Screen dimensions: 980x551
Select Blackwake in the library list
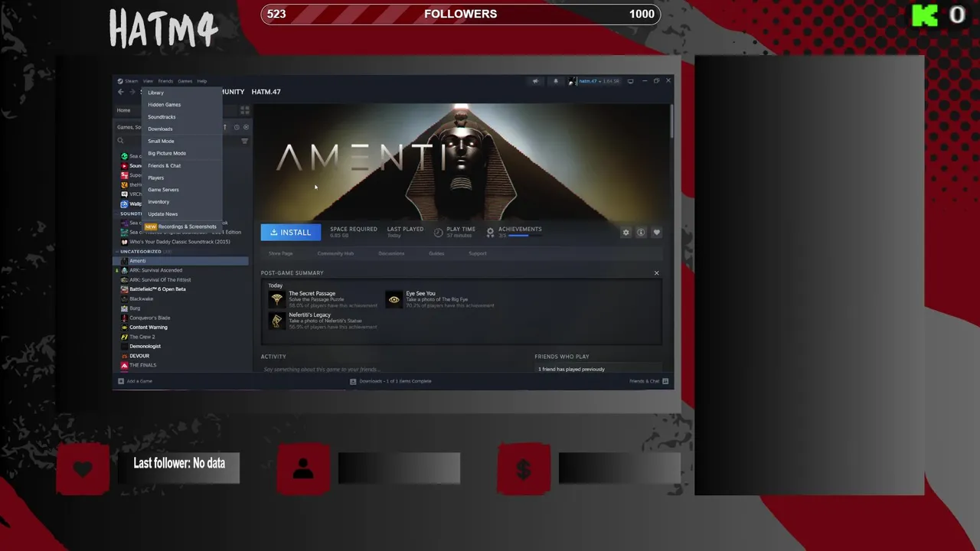[x=181, y=299]
